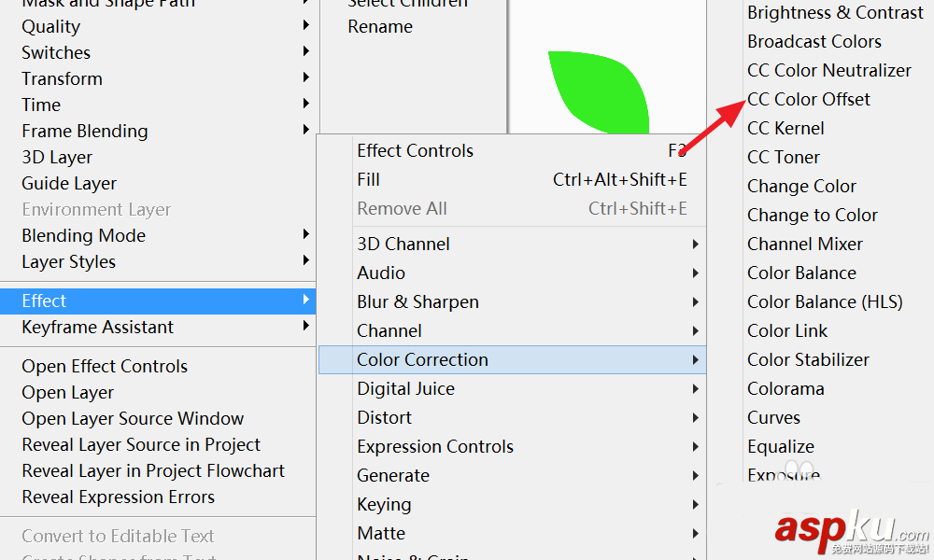This screenshot has height=560, width=934.
Task: Toggle the 3D Layer option
Action: pos(57,157)
